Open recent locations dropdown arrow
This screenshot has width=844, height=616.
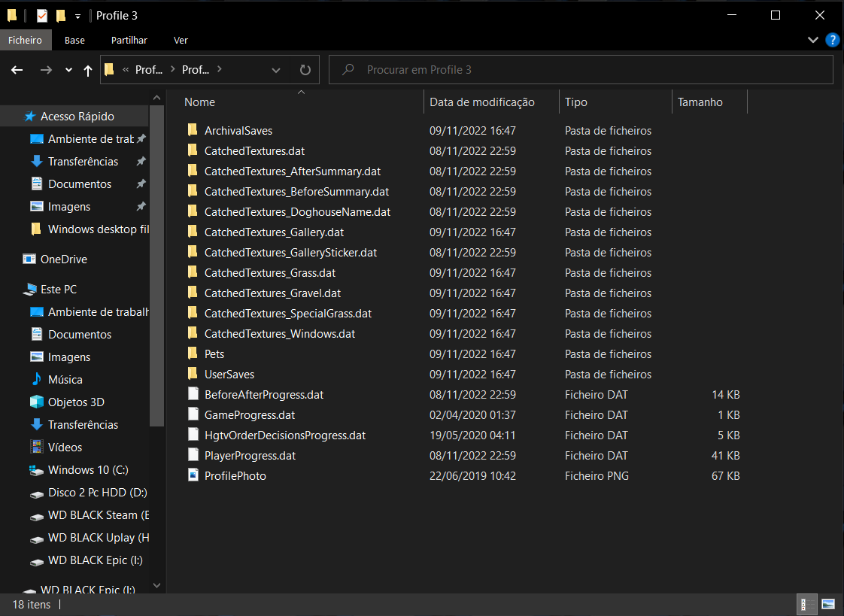click(68, 70)
